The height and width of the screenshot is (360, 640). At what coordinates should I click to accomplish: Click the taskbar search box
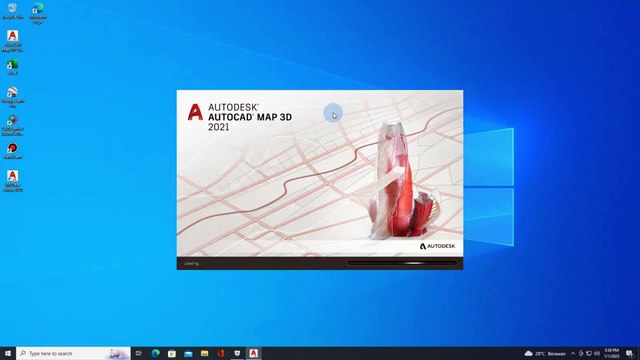pos(73,353)
